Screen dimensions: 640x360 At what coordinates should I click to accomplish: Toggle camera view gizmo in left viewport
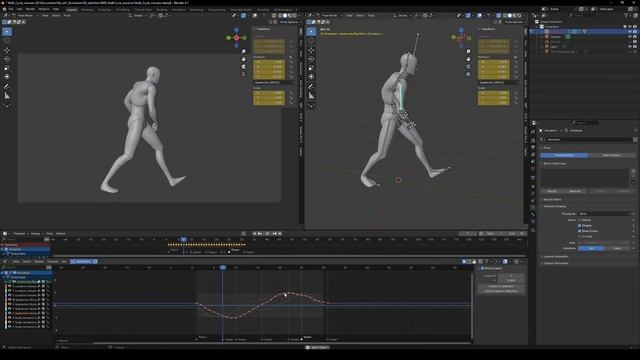click(244, 67)
